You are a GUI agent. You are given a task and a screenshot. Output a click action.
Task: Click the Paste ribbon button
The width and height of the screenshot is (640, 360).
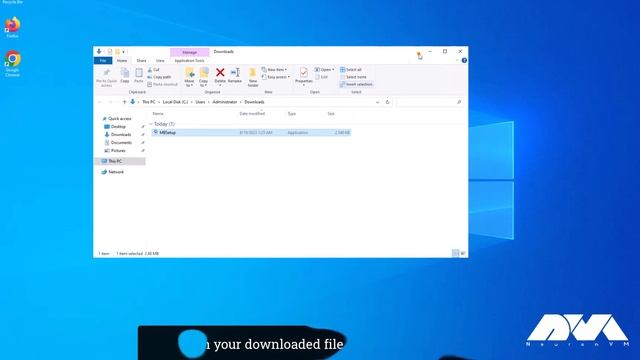pos(139,76)
